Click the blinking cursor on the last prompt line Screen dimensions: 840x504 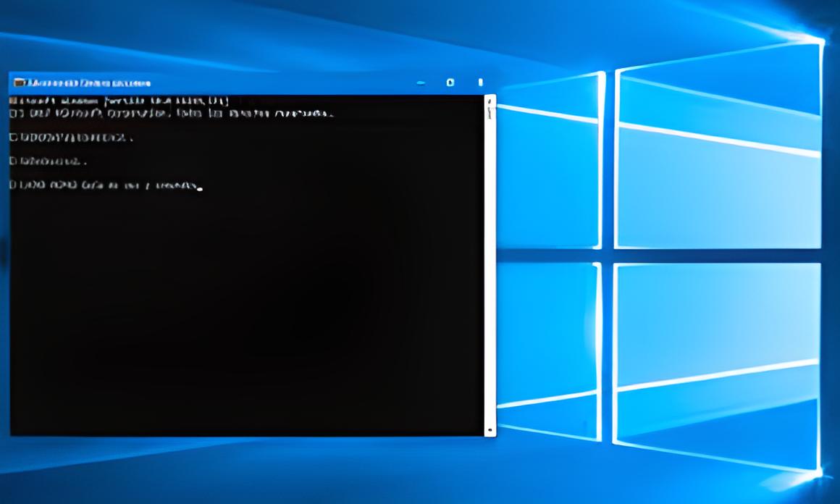pos(200,188)
